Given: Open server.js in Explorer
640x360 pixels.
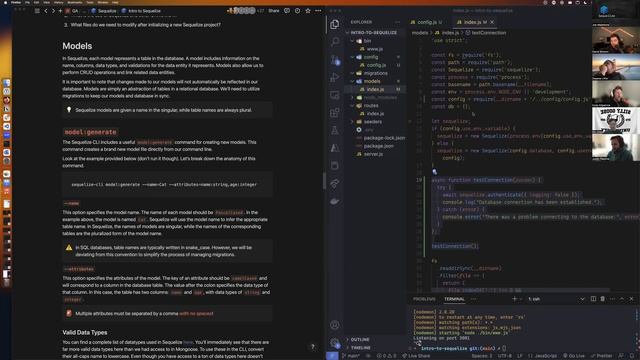Looking at the screenshot, I should pos(373,154).
